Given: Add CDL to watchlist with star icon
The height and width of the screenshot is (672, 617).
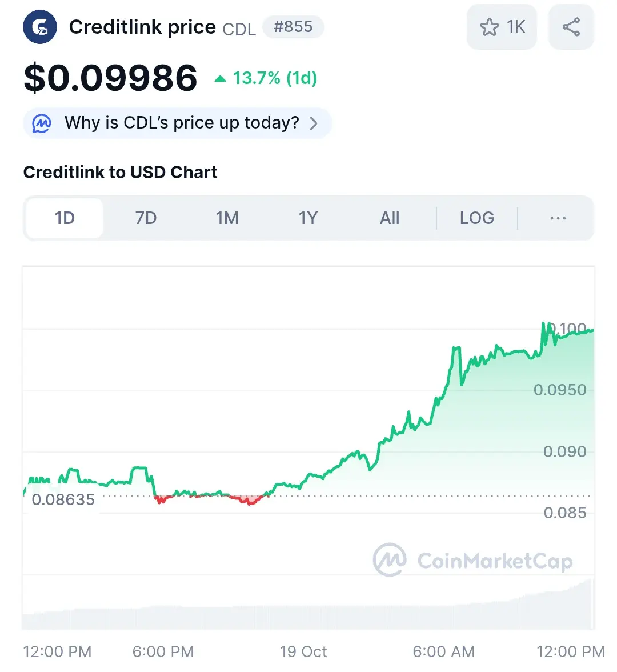Looking at the screenshot, I should (502, 27).
